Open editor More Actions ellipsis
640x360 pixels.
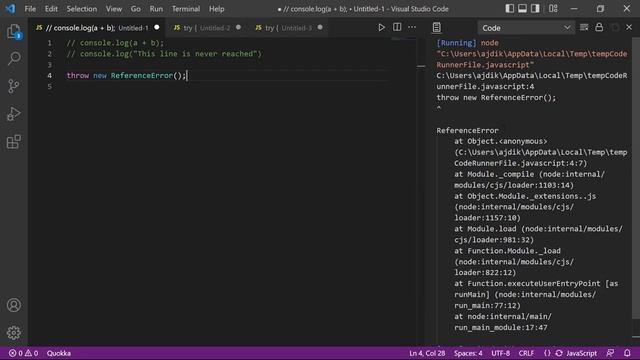[412, 27]
